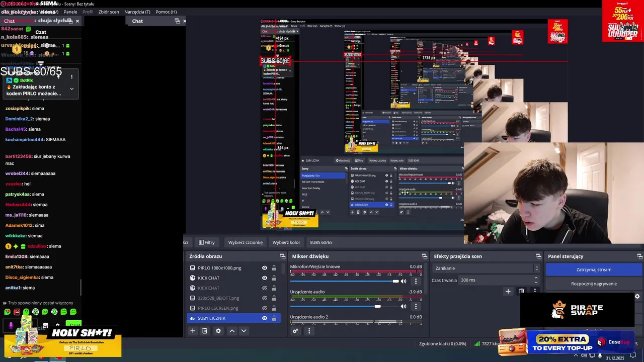Viewport: 644px width, 362px height.
Task: Select the second Chat dock tab
Action: click(137, 21)
